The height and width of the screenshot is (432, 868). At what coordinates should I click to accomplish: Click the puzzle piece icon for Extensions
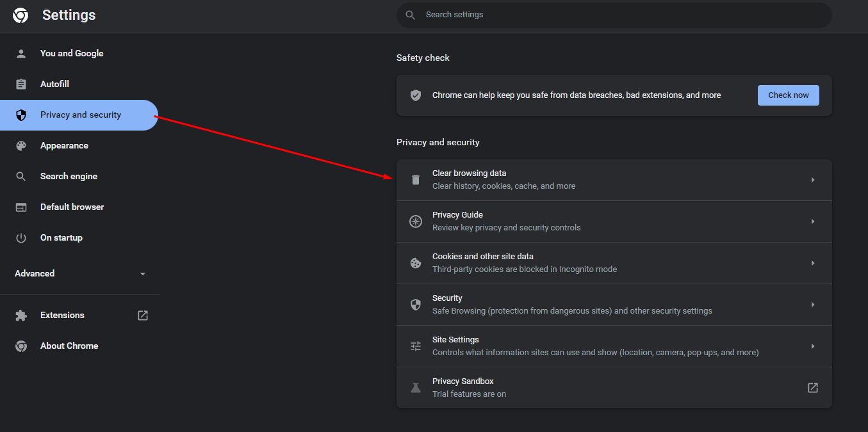point(21,316)
